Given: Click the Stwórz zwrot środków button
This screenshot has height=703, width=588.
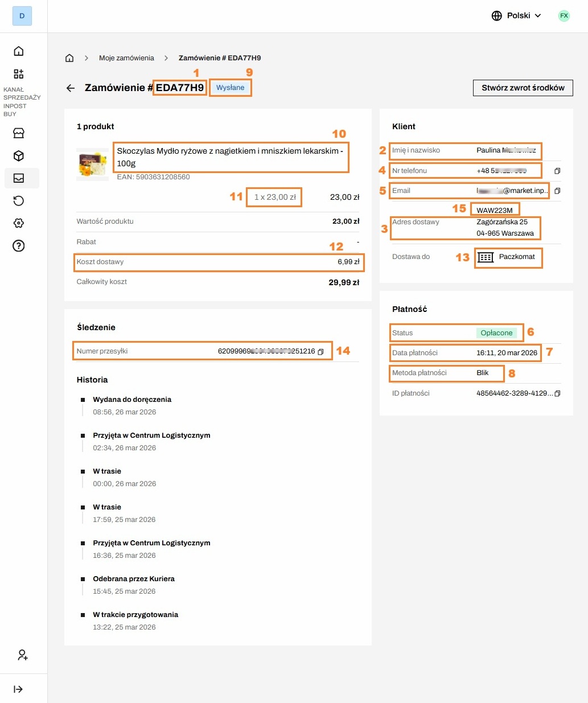Looking at the screenshot, I should point(523,88).
